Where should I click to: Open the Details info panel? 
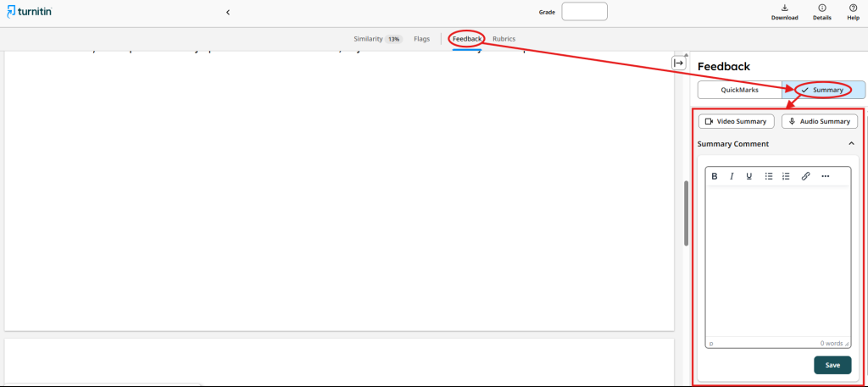pyautogui.click(x=821, y=12)
